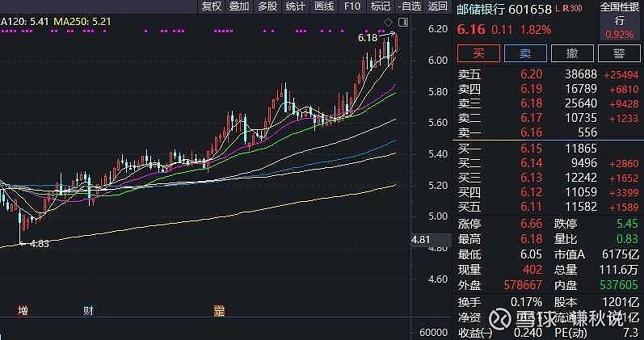644x340 pixels.
Task: Click the 1.82% change percentage
Action: (536, 30)
